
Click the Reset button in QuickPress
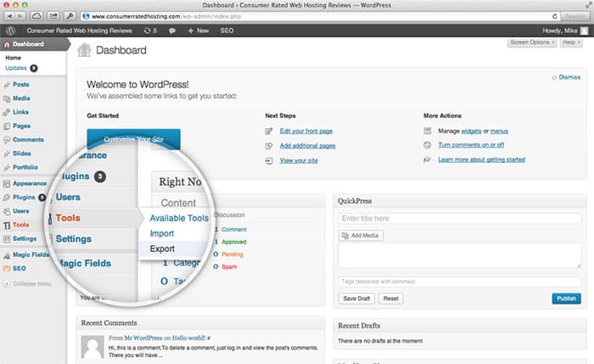coord(391,299)
